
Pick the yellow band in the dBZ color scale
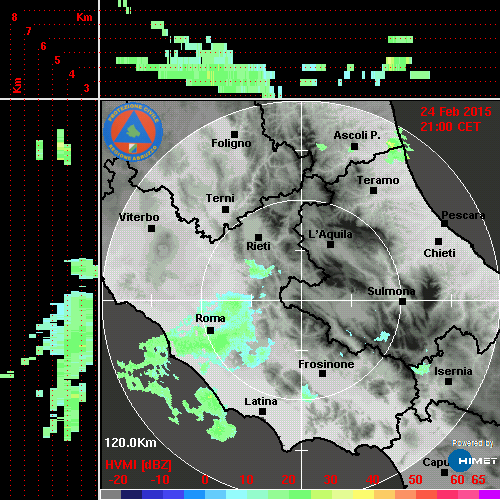363,494
